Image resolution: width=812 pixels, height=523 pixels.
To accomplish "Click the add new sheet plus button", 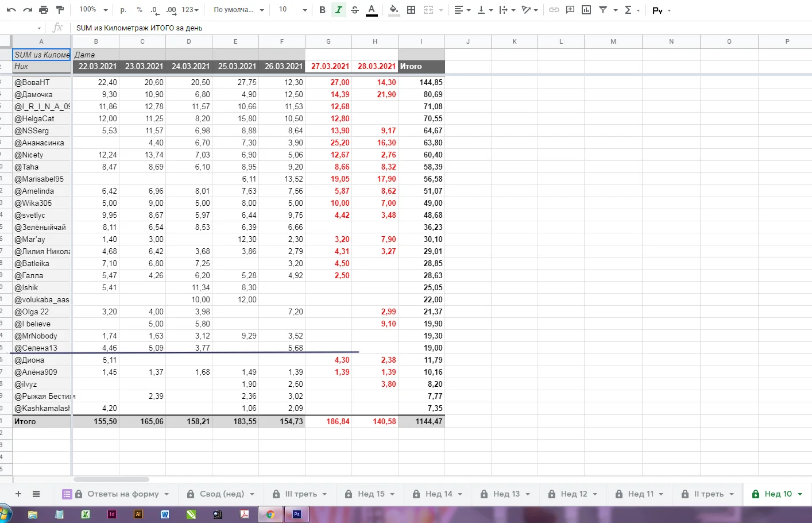I will [x=18, y=494].
